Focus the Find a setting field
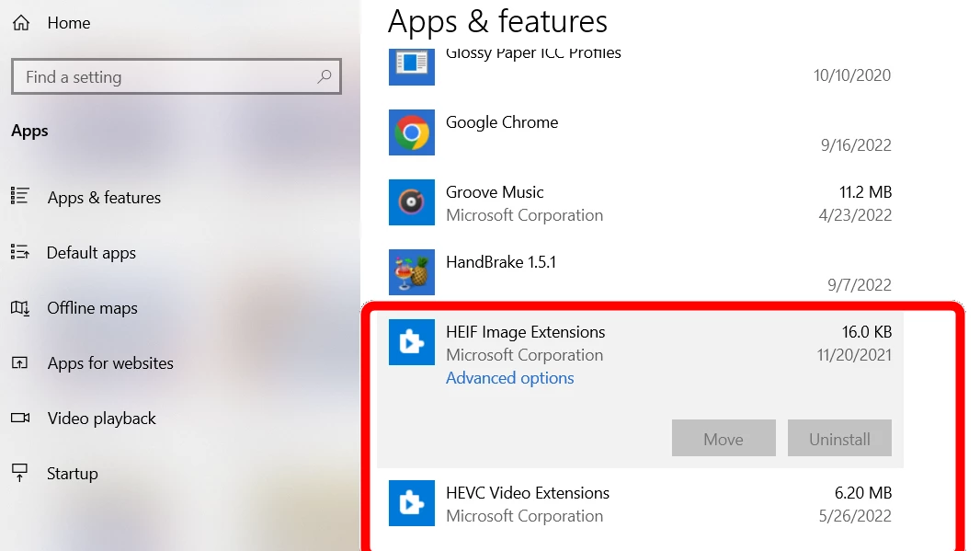The image size is (980, 551). coord(177,76)
